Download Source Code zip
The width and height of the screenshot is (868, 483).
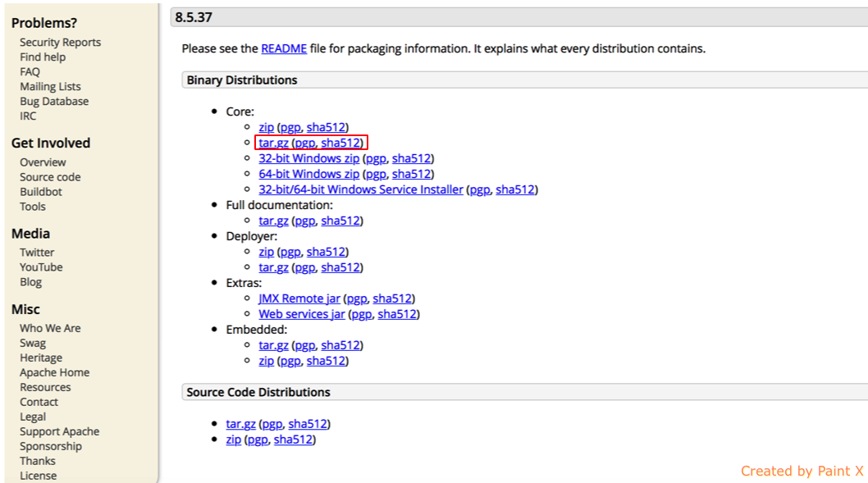(234, 440)
